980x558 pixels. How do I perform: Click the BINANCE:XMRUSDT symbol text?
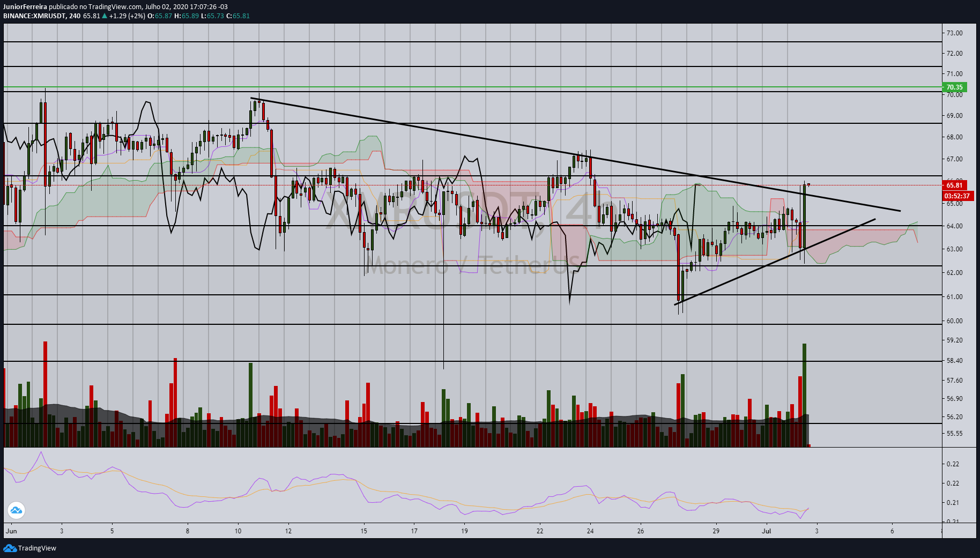[34, 16]
